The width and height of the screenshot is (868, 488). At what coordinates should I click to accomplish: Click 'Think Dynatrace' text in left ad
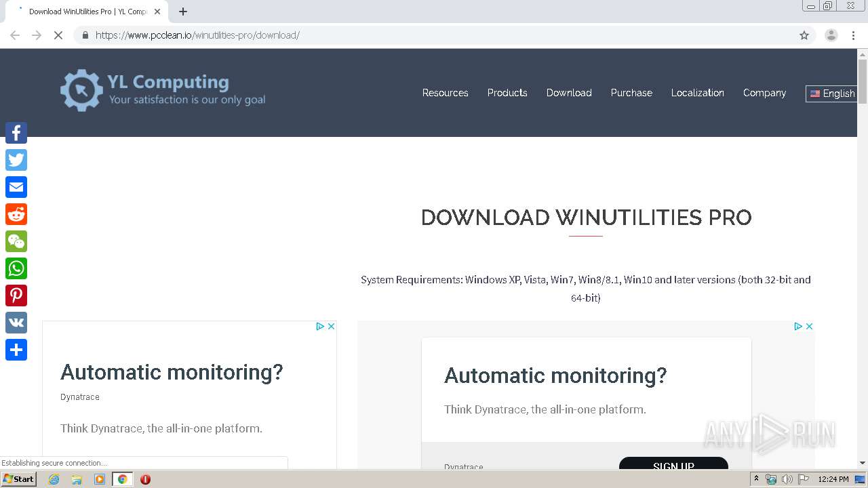[x=161, y=428]
